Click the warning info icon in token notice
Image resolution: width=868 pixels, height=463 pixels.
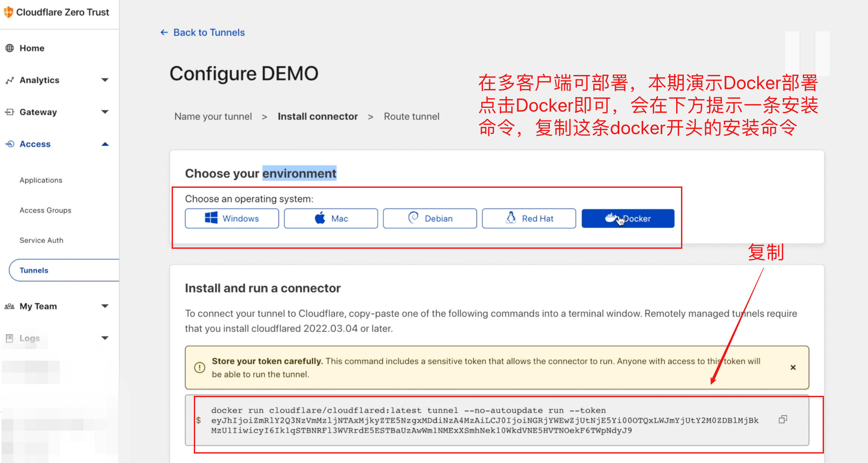click(x=199, y=368)
